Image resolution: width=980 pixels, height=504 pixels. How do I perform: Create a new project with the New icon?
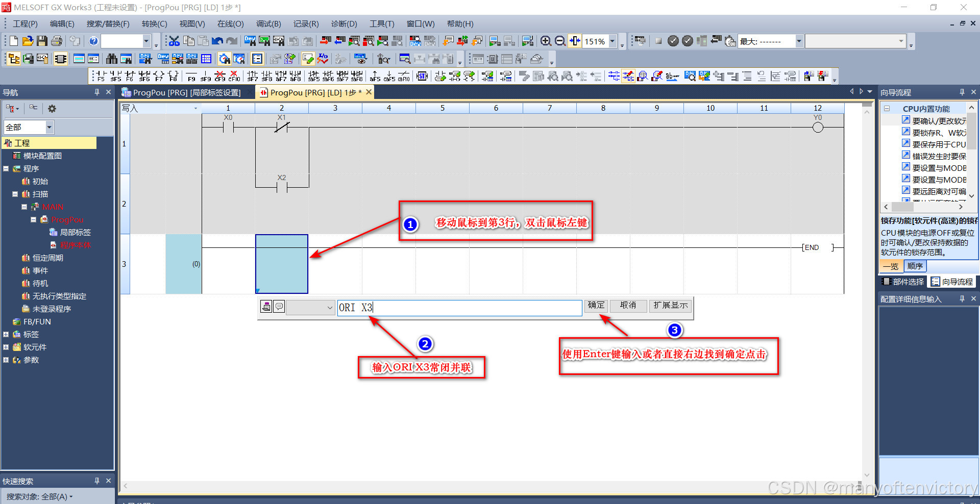pyautogui.click(x=14, y=41)
